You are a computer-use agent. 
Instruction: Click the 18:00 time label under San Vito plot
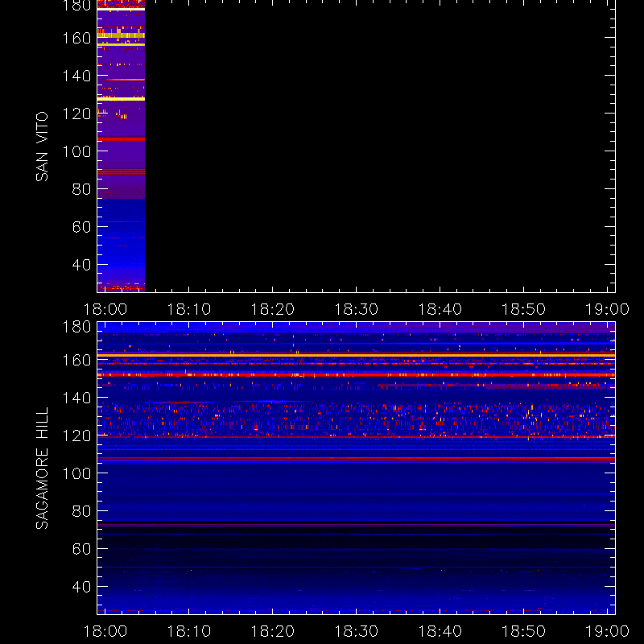(105, 309)
